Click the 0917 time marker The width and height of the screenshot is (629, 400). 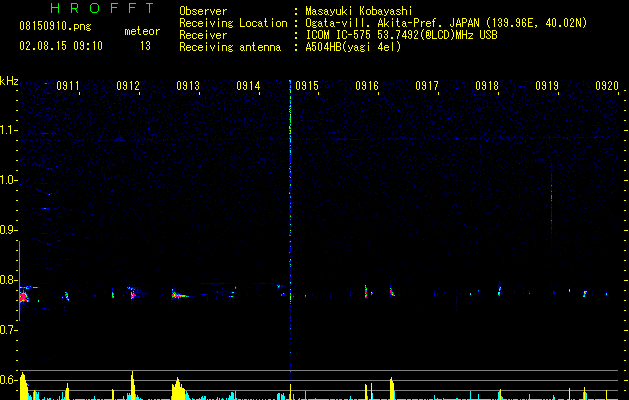coord(427,86)
